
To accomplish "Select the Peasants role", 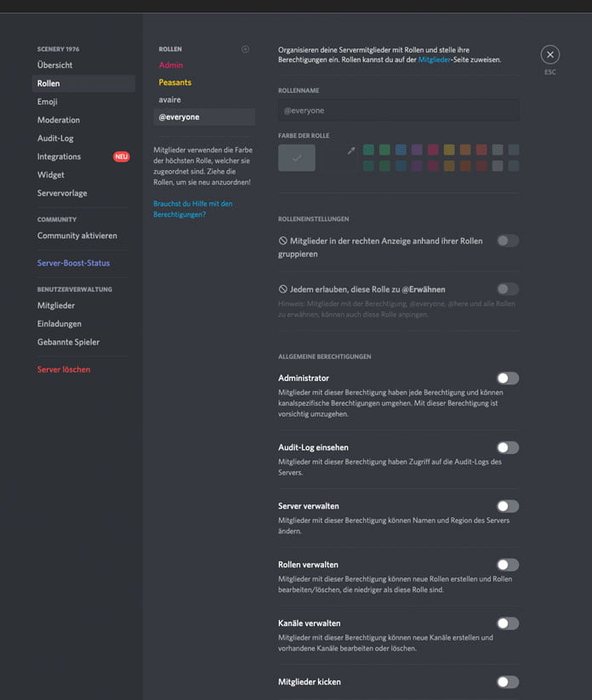I will pyautogui.click(x=175, y=80).
